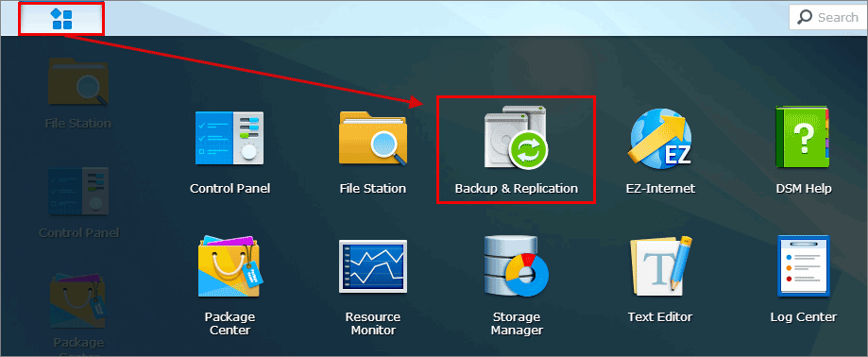Viewport: 868px width, 357px height.
Task: Click the Storage Manager text label
Action: pos(517,324)
